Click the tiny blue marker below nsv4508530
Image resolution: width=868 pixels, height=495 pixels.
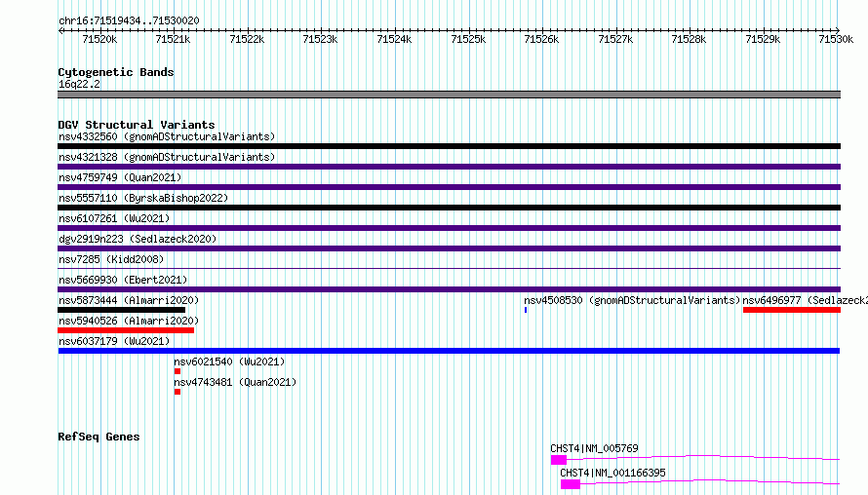(x=526, y=310)
